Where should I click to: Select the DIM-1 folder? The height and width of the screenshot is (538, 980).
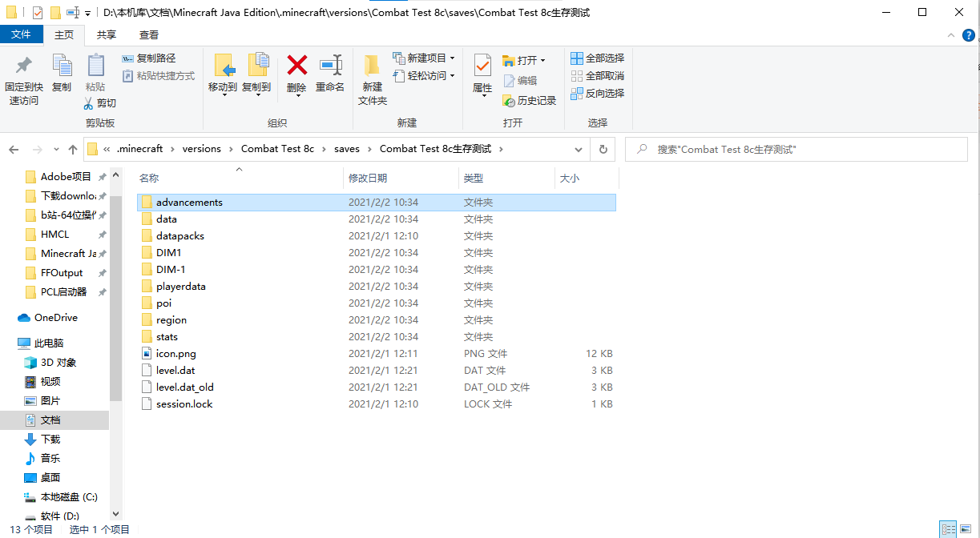point(171,270)
